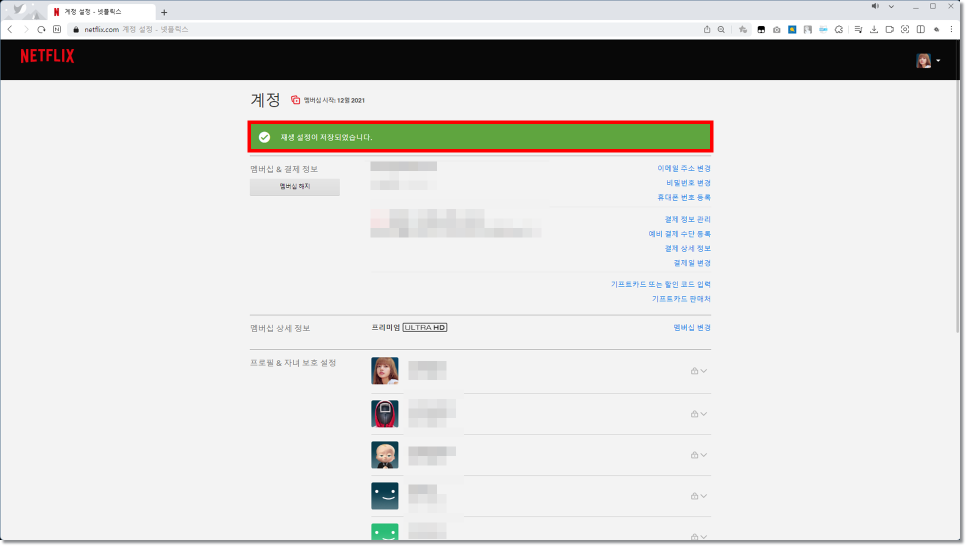The image size is (966, 546).
Task: Click the camera capture extension icon
Action: (x=777, y=29)
